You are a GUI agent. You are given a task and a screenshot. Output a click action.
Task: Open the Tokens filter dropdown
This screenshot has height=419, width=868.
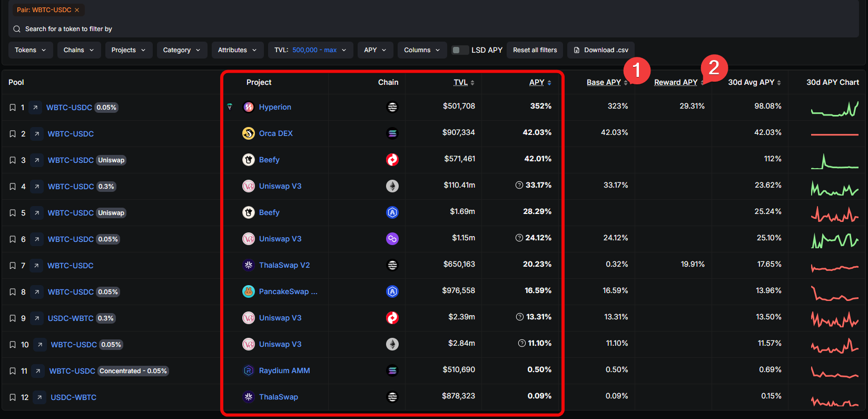tap(31, 50)
